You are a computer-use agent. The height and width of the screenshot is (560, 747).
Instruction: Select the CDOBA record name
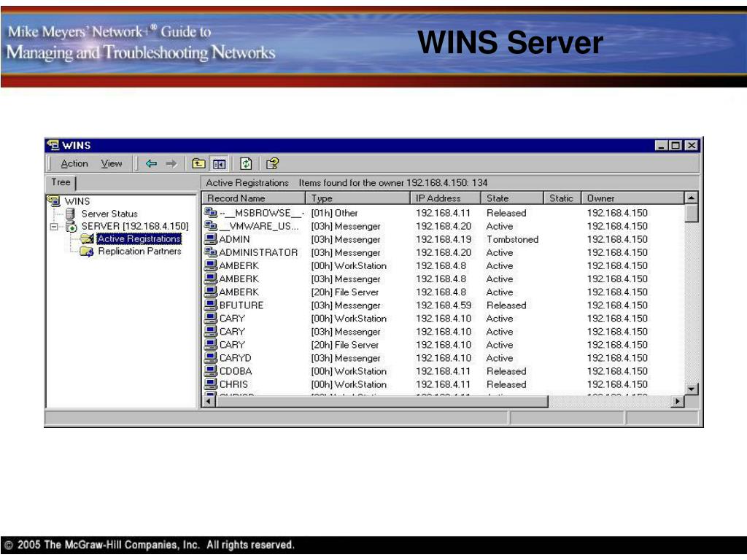click(x=236, y=371)
